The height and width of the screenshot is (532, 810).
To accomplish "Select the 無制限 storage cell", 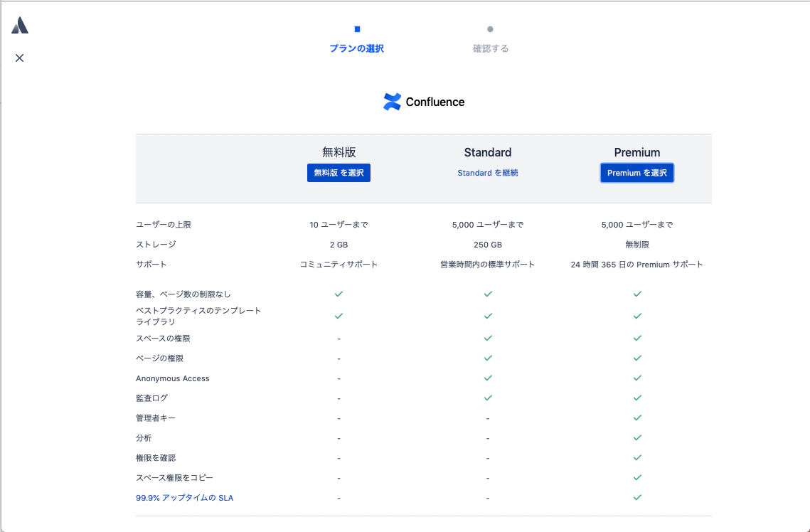I will (x=637, y=245).
